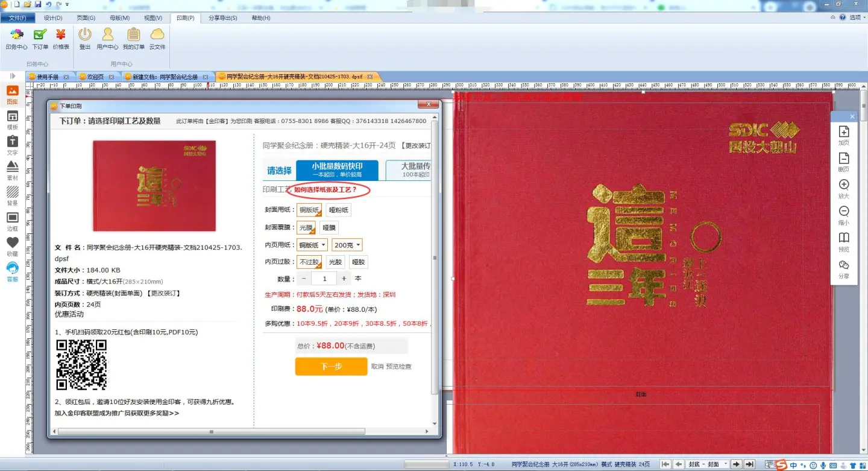The height and width of the screenshot is (471, 868).
Task: Expand the quick access toolbar customize arrow
Action: tap(67, 5)
